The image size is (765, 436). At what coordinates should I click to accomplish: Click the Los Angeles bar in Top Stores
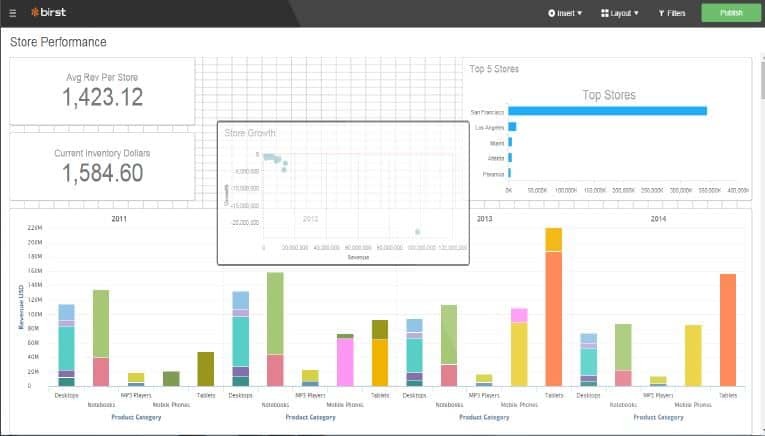coord(512,127)
